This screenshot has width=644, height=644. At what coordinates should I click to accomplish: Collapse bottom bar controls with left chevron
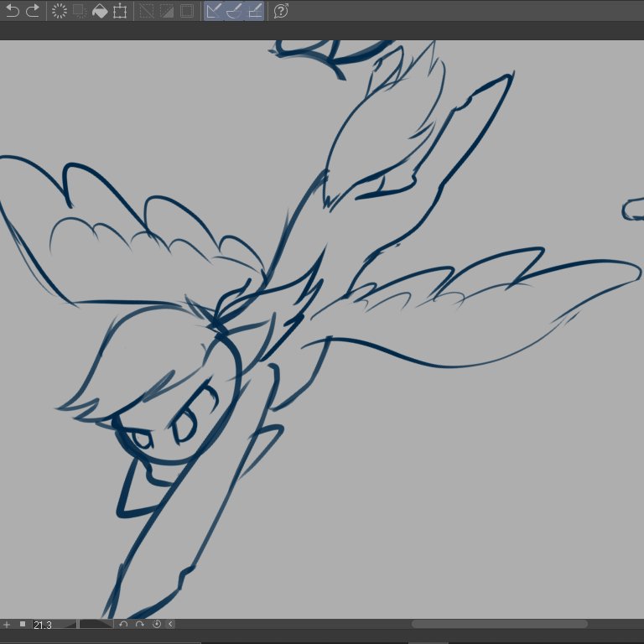click(x=170, y=624)
